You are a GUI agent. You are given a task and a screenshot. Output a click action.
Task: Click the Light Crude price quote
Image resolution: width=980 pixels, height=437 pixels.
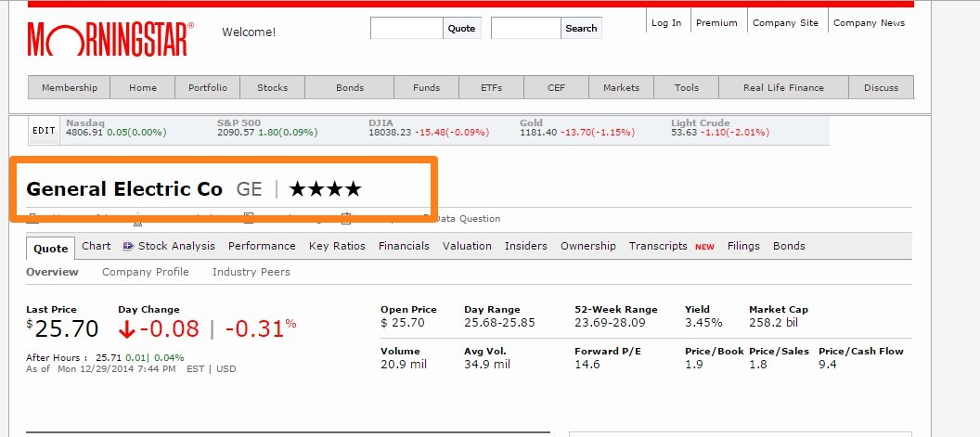720,127
